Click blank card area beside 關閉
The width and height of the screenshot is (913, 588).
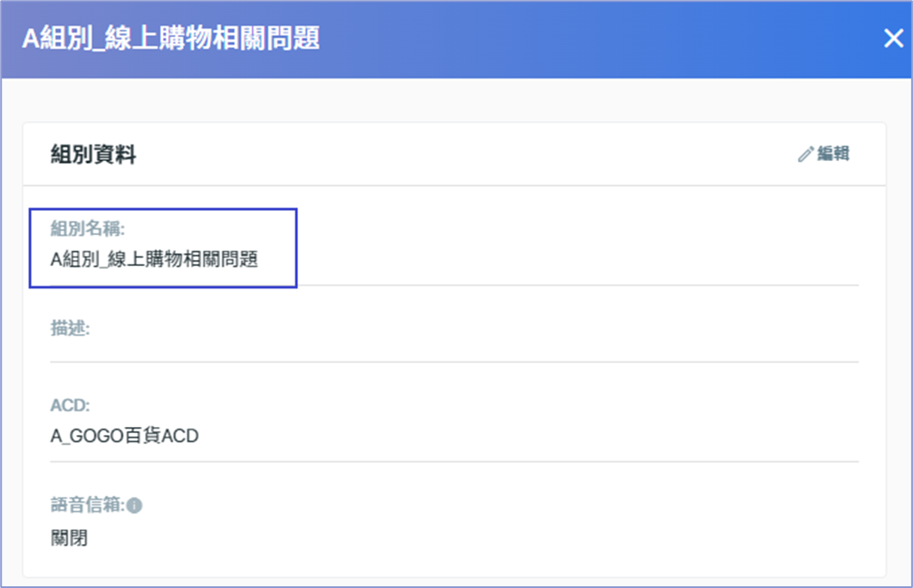[466, 537]
